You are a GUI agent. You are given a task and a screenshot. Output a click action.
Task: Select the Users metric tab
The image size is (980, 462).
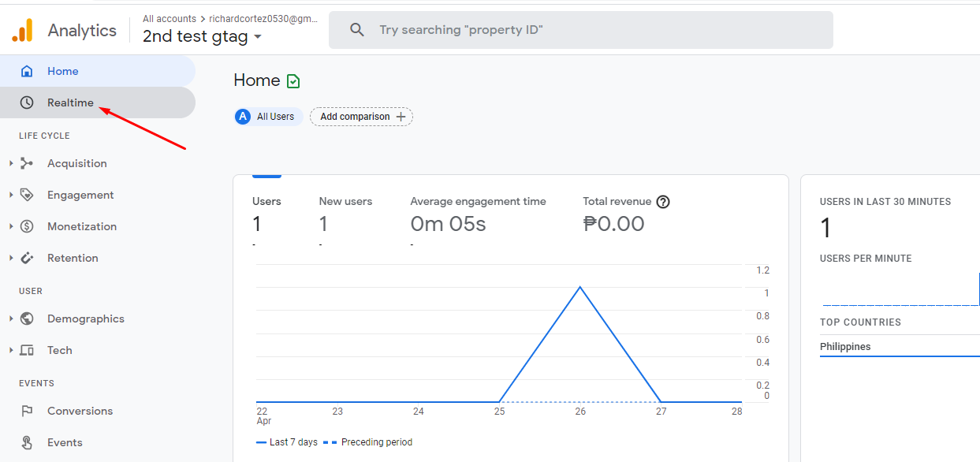click(x=266, y=213)
